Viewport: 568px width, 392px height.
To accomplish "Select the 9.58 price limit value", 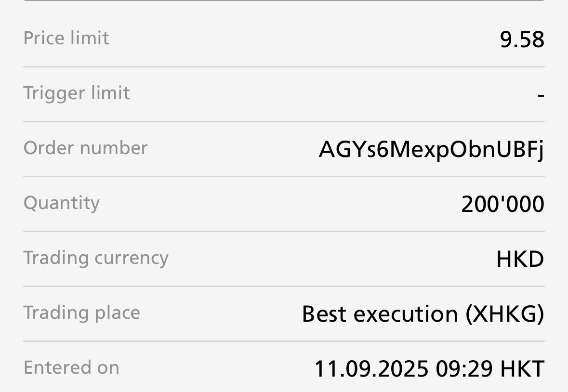I will tap(522, 39).
